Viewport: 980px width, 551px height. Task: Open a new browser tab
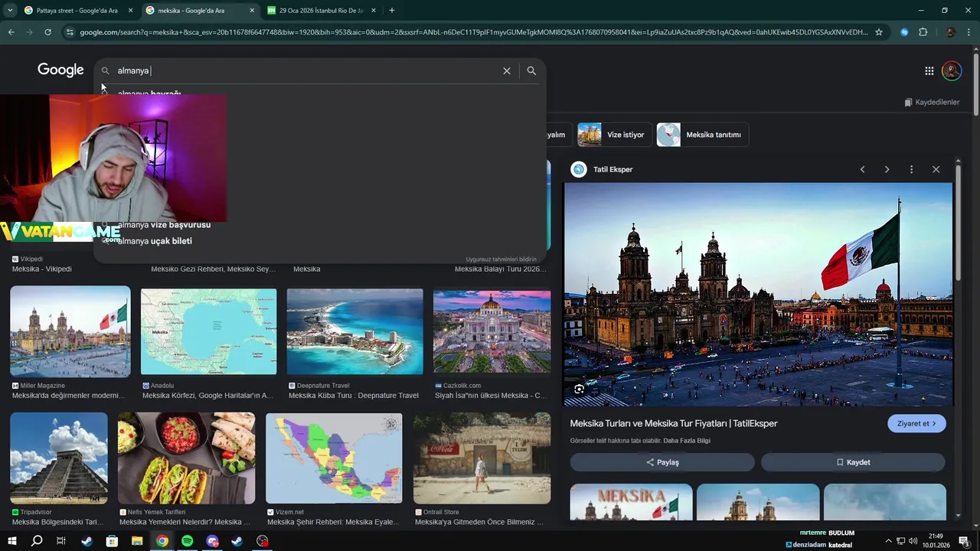[391, 10]
